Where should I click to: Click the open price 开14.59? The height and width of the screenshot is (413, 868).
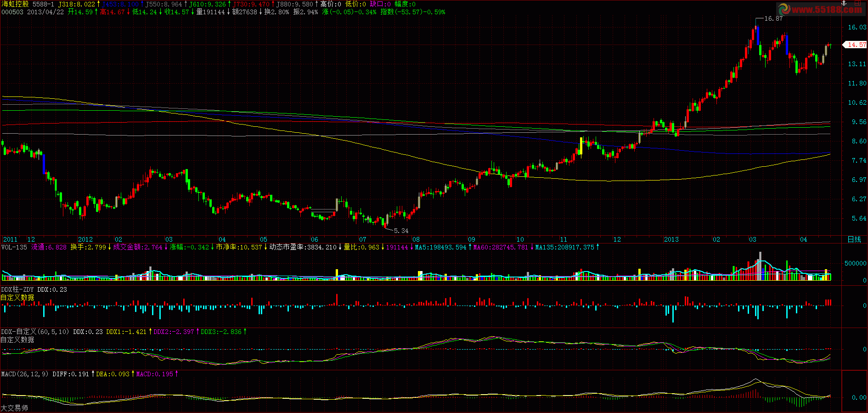[80, 12]
